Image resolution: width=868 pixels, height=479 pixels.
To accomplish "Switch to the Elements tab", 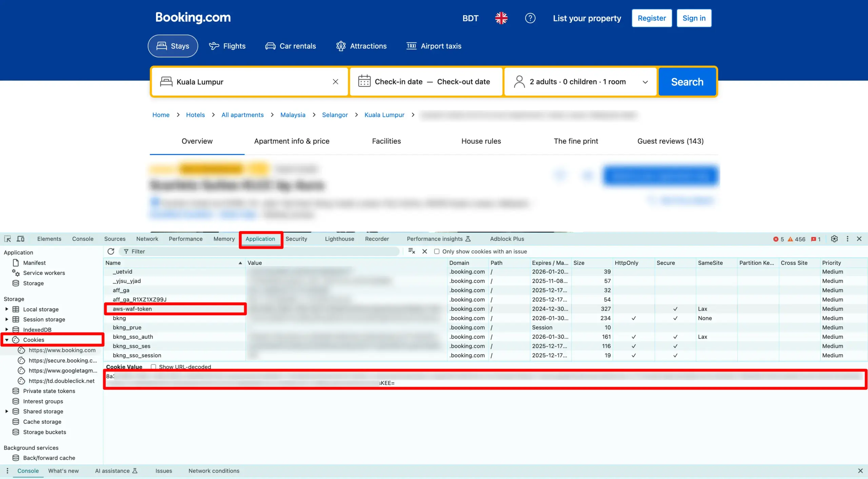I will pos(49,239).
